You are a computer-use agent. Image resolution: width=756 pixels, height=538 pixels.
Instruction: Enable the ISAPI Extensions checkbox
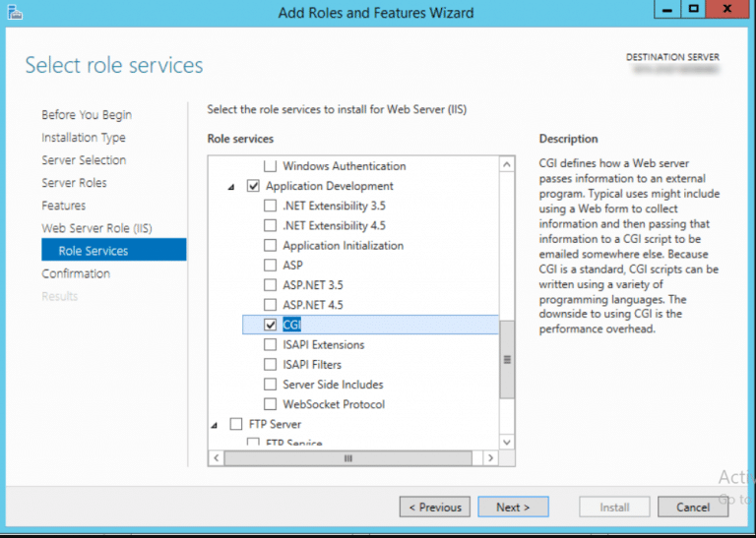[270, 344]
